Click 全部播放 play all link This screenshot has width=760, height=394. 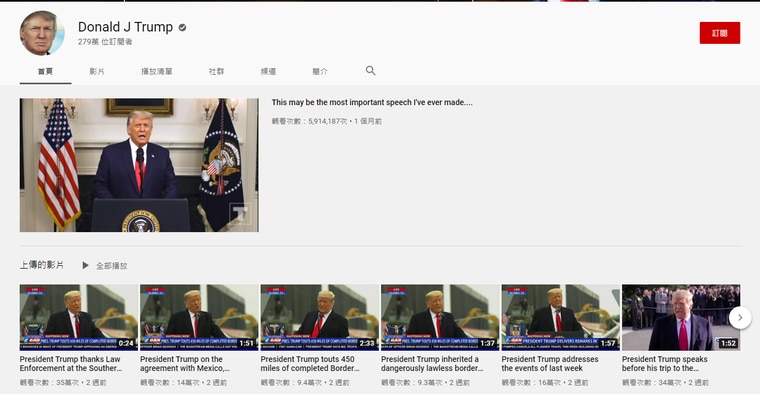coord(111,266)
